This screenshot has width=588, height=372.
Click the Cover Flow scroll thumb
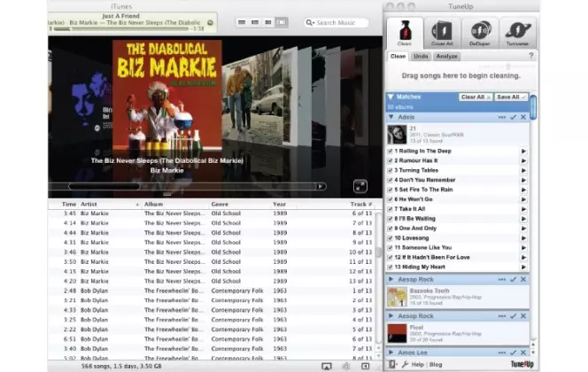pyautogui.click(x=104, y=186)
